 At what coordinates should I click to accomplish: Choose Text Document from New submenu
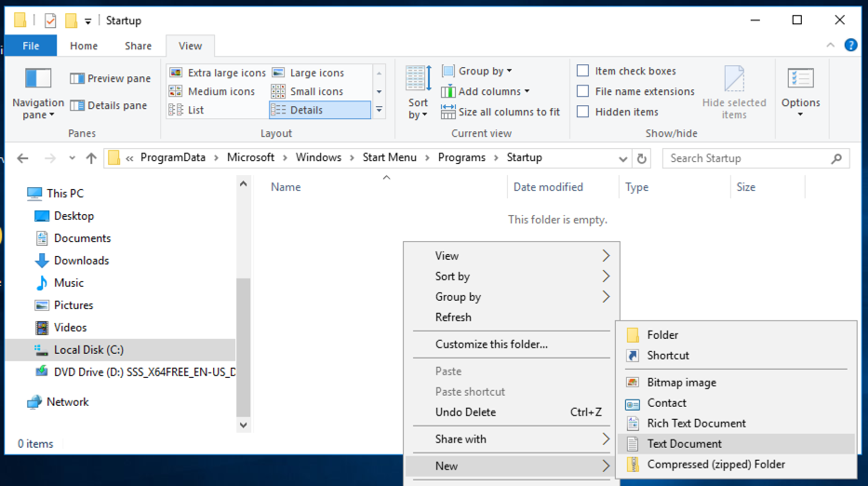click(684, 444)
